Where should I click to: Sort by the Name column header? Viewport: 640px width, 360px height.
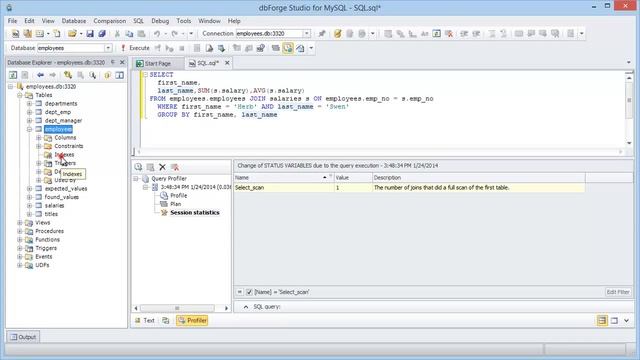283,178
